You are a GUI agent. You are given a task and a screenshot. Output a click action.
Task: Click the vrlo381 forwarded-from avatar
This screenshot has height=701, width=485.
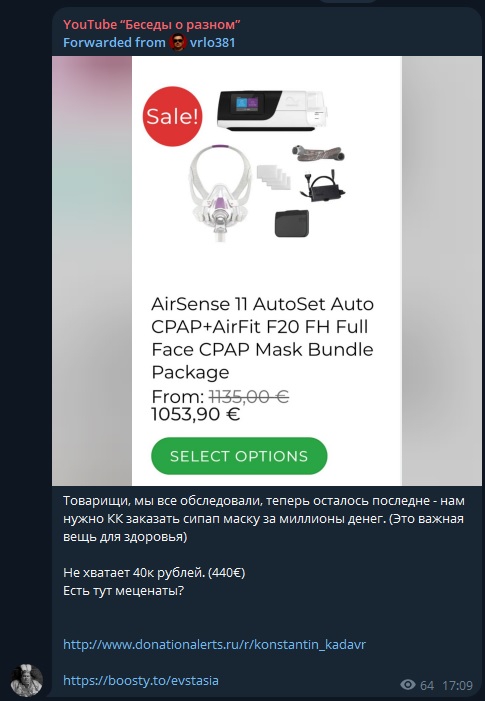pyautogui.click(x=177, y=42)
